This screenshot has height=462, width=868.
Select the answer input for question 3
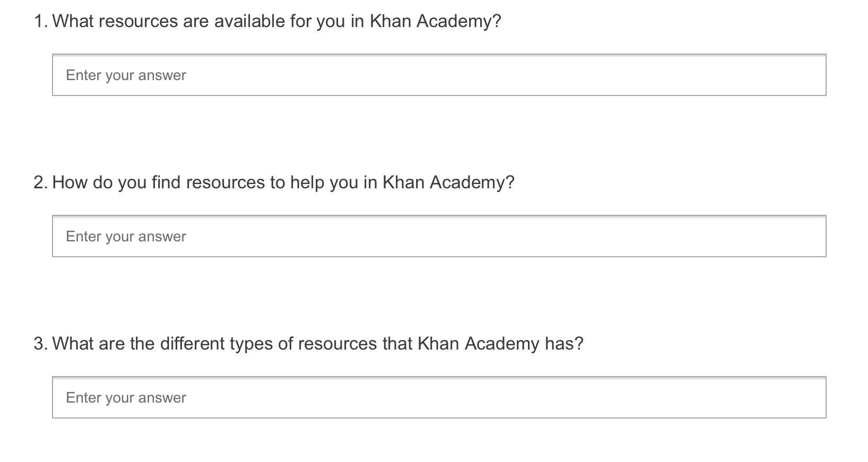[439, 397]
